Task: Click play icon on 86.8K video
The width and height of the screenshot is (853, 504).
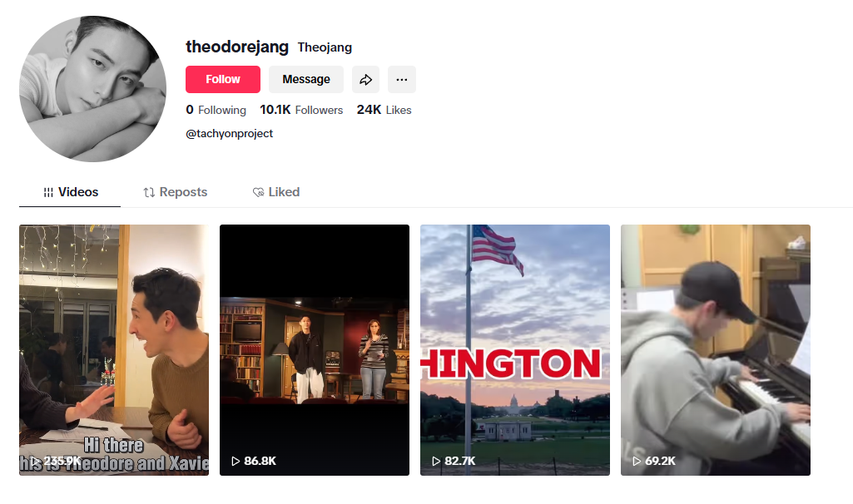Action: click(236, 461)
